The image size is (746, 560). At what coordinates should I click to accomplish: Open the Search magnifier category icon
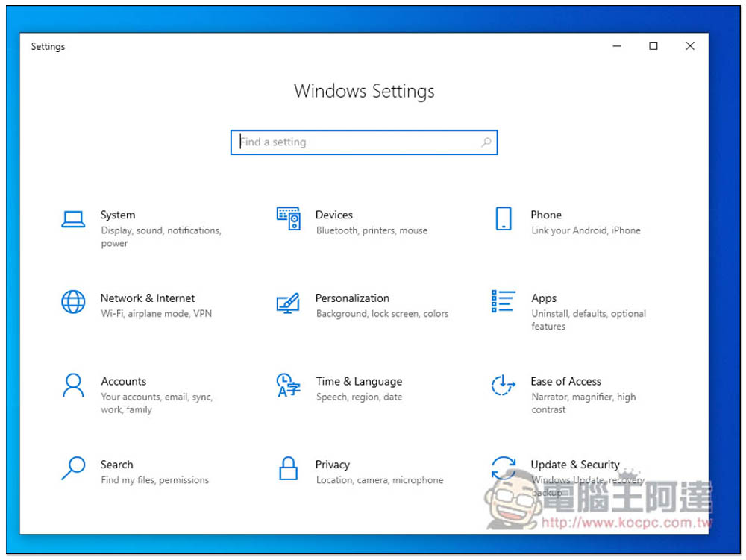point(73,468)
